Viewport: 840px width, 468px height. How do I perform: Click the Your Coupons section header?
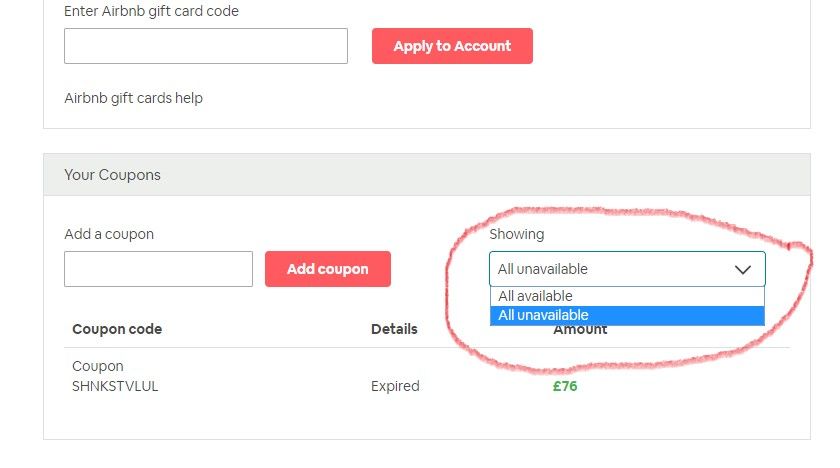(112, 175)
